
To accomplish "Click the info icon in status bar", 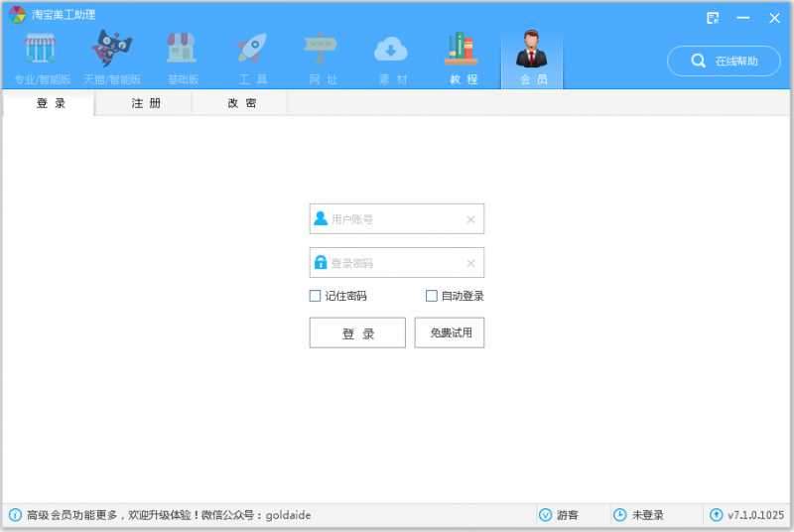I will pos(15,515).
